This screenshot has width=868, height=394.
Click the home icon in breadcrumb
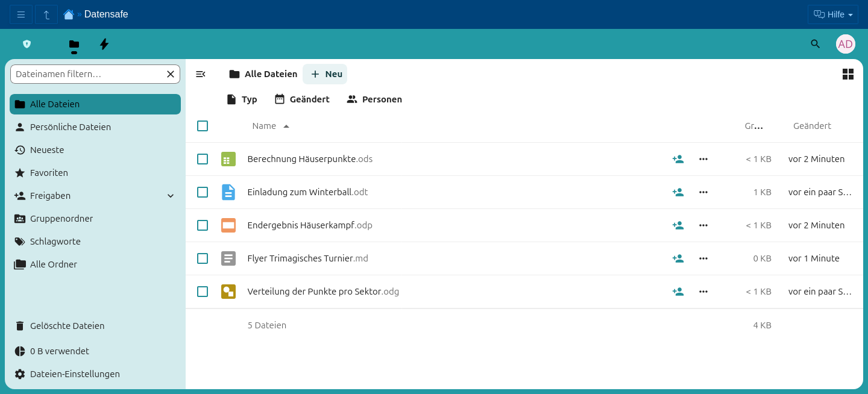point(69,14)
